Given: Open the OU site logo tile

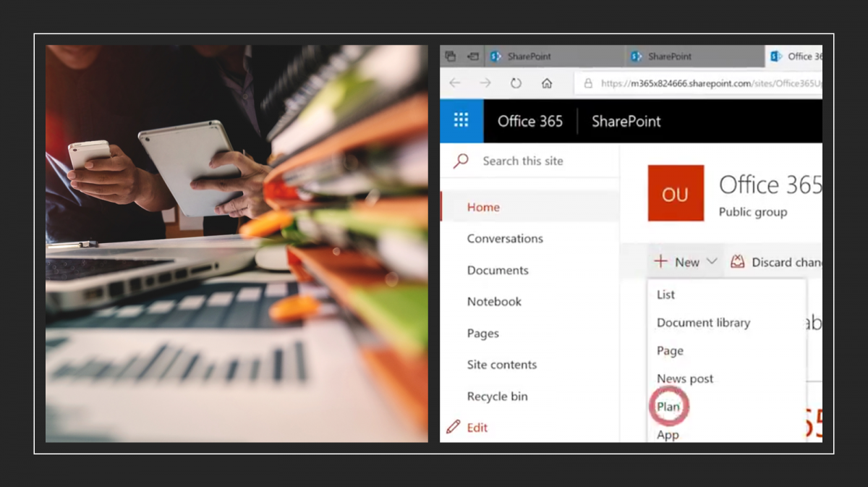Looking at the screenshot, I should pyautogui.click(x=676, y=193).
